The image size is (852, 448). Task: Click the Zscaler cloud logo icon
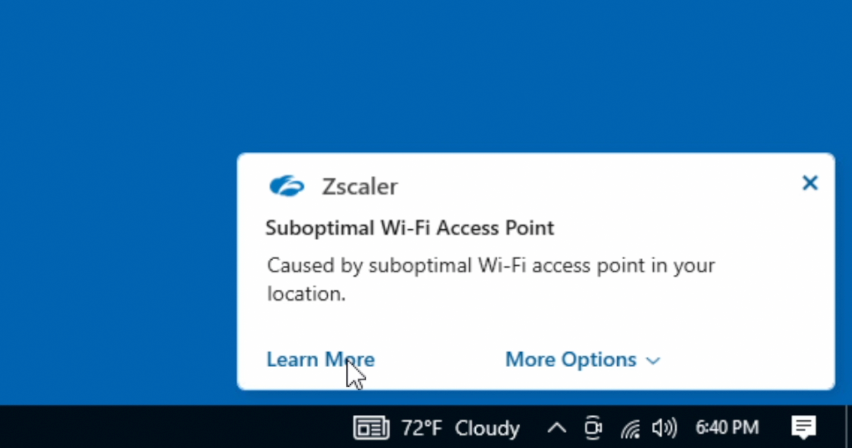[x=287, y=186]
